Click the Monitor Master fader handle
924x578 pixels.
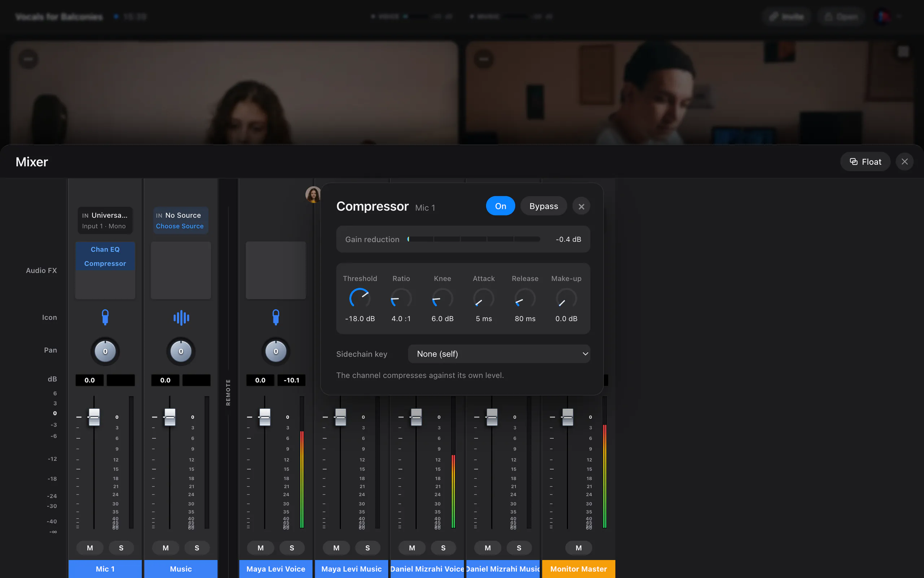pos(567,417)
